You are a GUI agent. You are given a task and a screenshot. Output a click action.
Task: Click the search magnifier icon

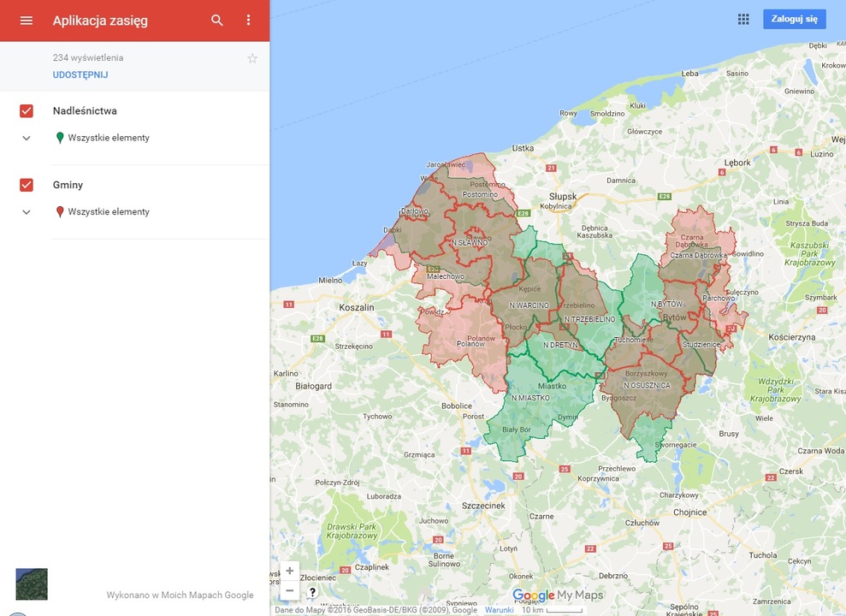[217, 21]
